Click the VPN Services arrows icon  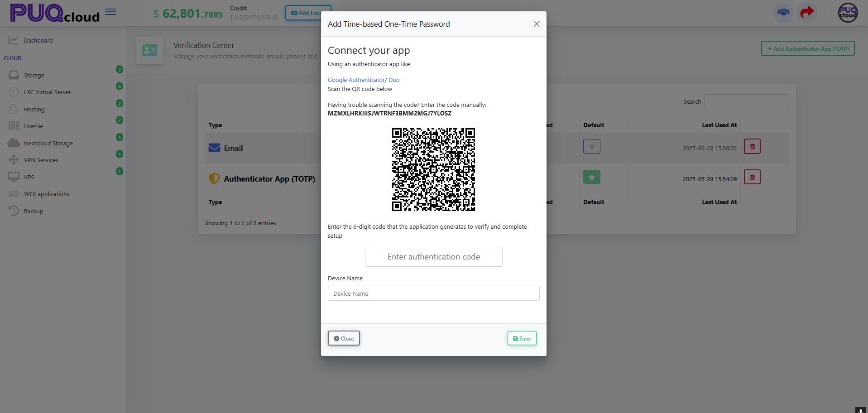pos(14,160)
